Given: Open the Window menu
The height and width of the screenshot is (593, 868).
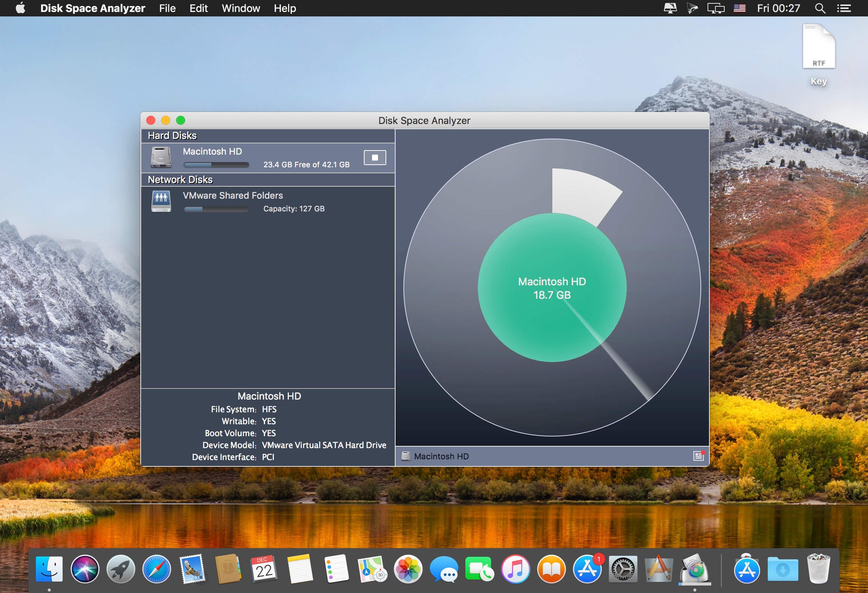Looking at the screenshot, I should [241, 8].
